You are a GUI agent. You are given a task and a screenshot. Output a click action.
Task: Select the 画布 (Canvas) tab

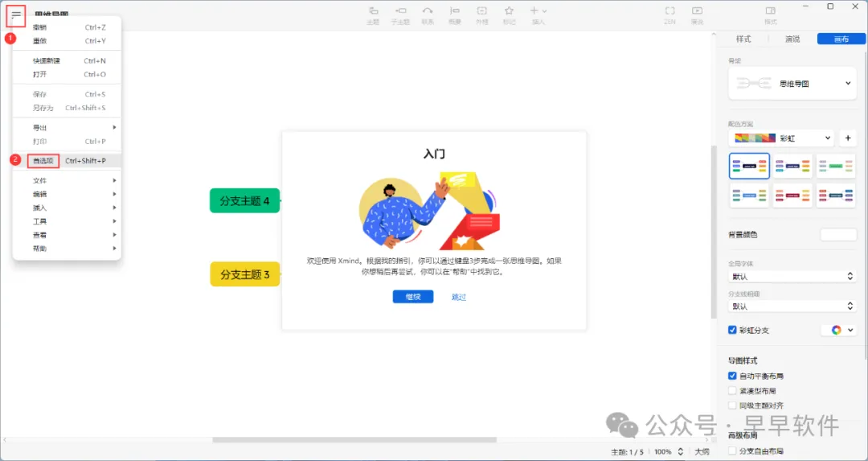841,39
